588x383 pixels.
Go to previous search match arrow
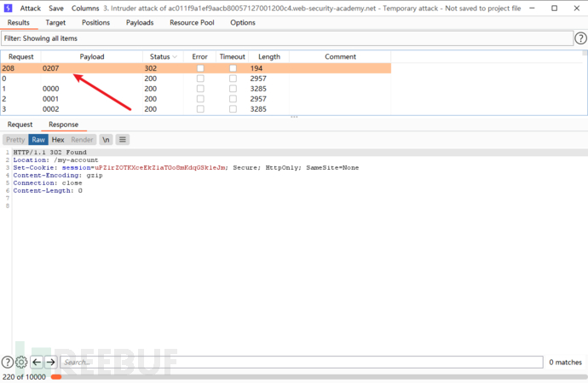[37, 362]
